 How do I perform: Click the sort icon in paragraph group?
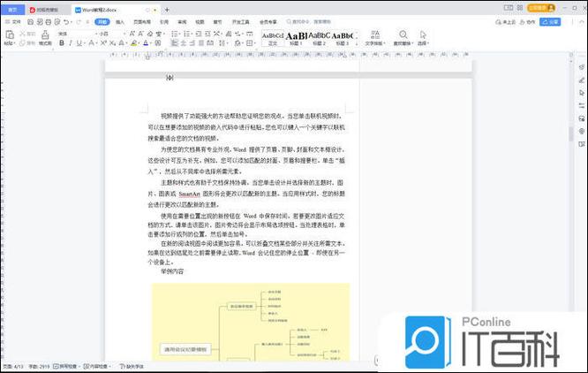(x=229, y=34)
